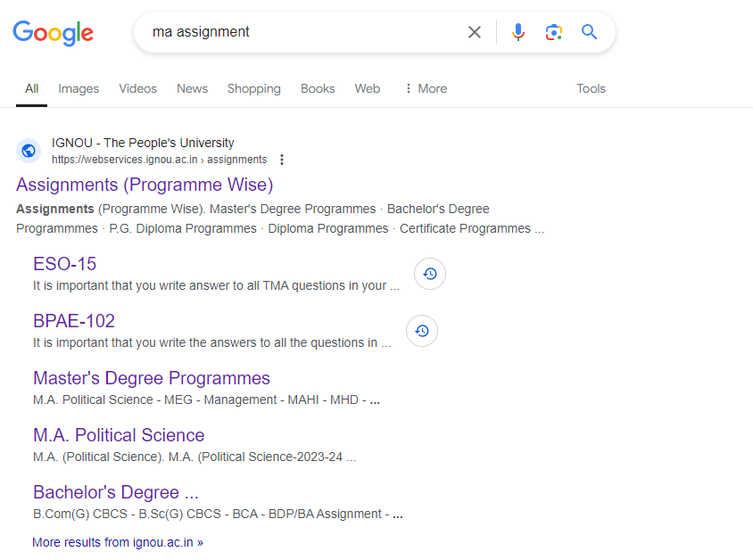Open cached version icon next to BPAE-102
Viewport: 753px width, 560px height.
point(421,331)
